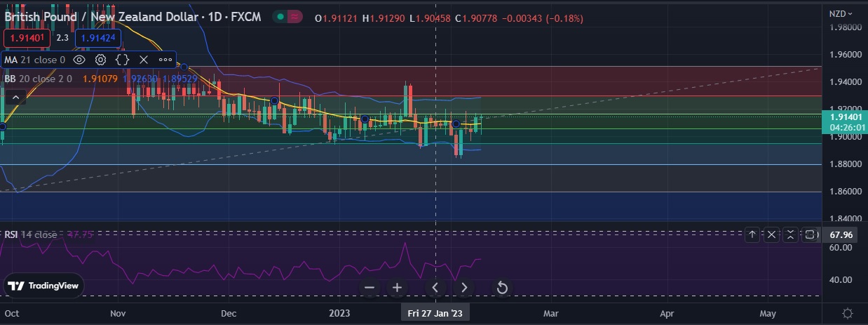Remove the MA indicator

[x=144, y=60]
